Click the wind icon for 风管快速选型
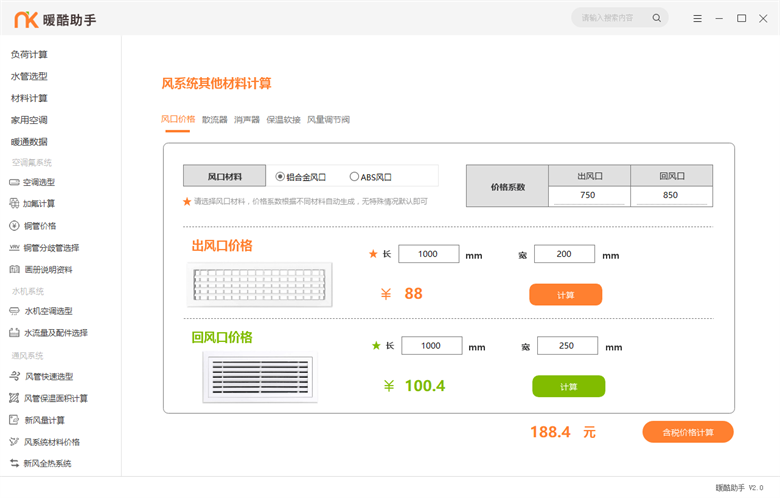Image resolution: width=780 pixels, height=498 pixels. [14, 376]
